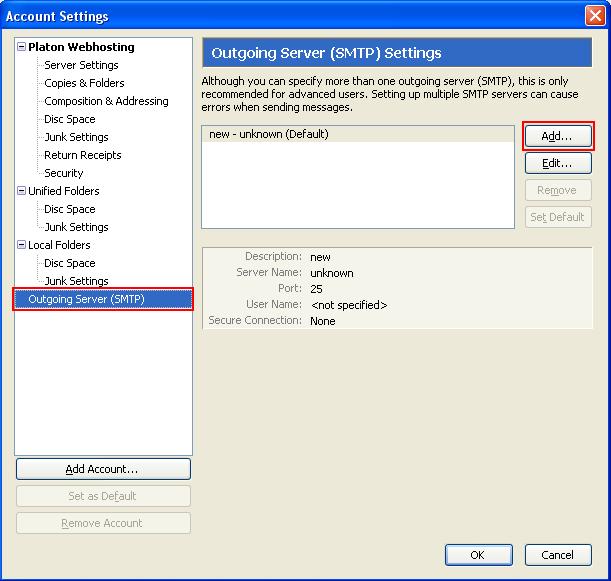Click the Remove Account button
Screen dimensions: 611x581
tap(103, 523)
